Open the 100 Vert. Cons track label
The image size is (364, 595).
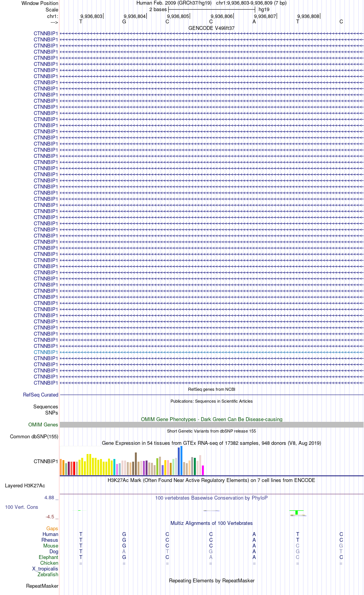point(21,507)
